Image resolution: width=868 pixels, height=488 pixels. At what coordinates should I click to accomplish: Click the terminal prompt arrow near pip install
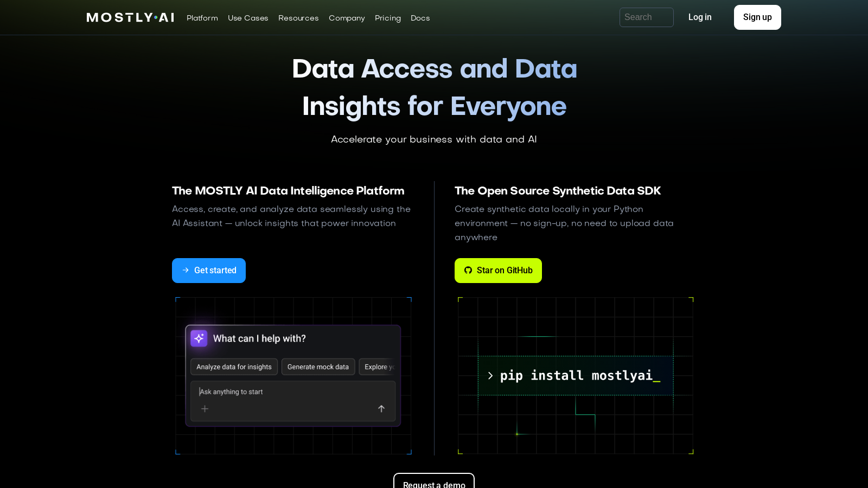[x=490, y=375]
